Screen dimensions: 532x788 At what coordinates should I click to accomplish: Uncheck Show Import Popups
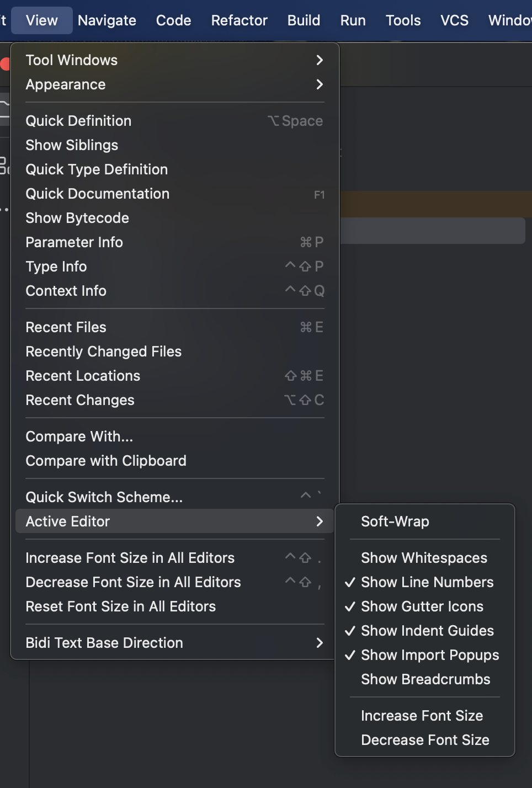coord(425,655)
